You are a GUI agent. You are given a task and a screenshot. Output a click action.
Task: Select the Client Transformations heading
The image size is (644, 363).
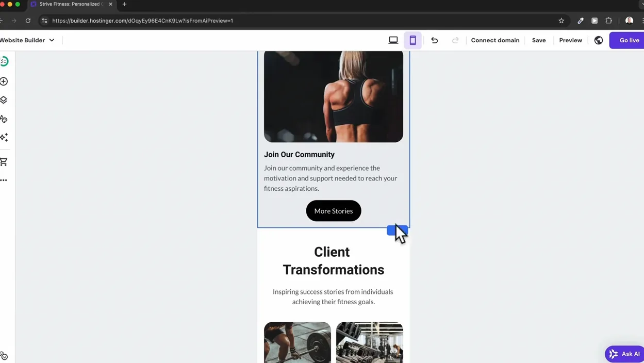(333, 261)
